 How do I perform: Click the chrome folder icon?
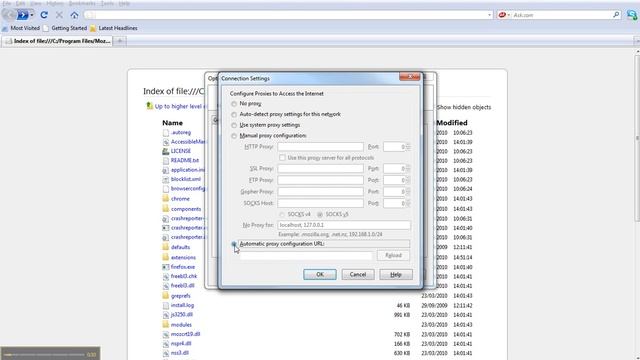[165, 198]
